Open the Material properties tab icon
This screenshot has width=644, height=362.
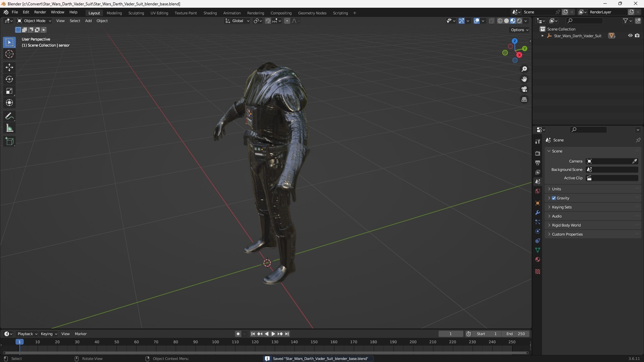click(538, 259)
